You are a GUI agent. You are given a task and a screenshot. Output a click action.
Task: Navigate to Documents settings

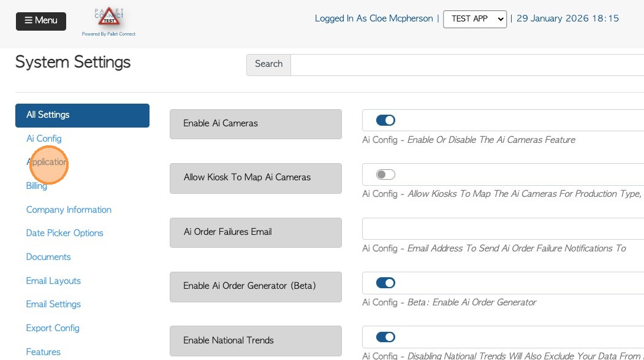pyautogui.click(x=48, y=257)
